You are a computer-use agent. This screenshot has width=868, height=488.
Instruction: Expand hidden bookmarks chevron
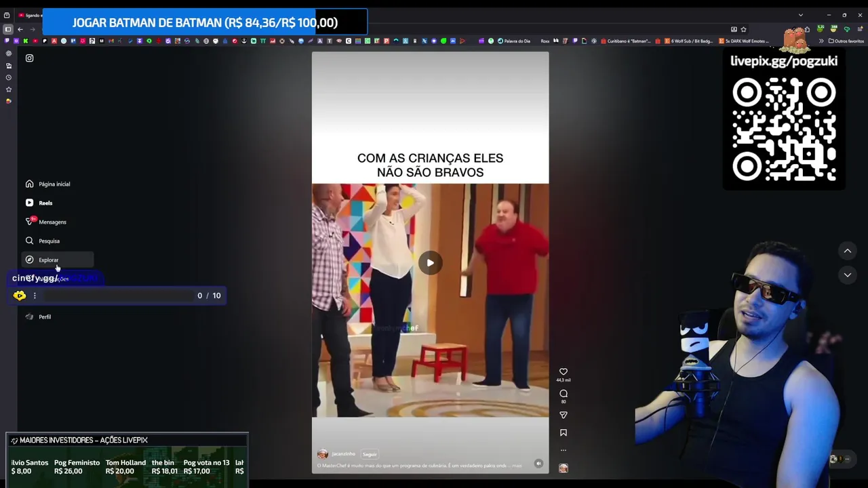pyautogui.click(x=821, y=41)
